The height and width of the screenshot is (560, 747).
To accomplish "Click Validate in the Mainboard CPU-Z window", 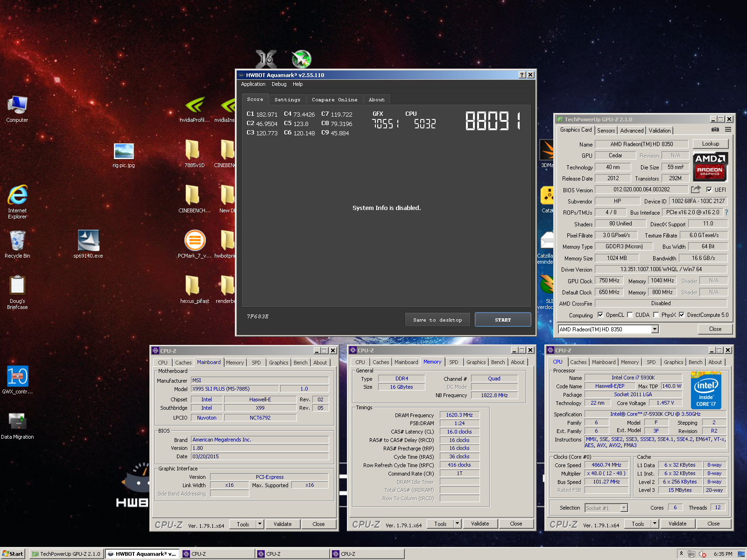I will [282, 524].
